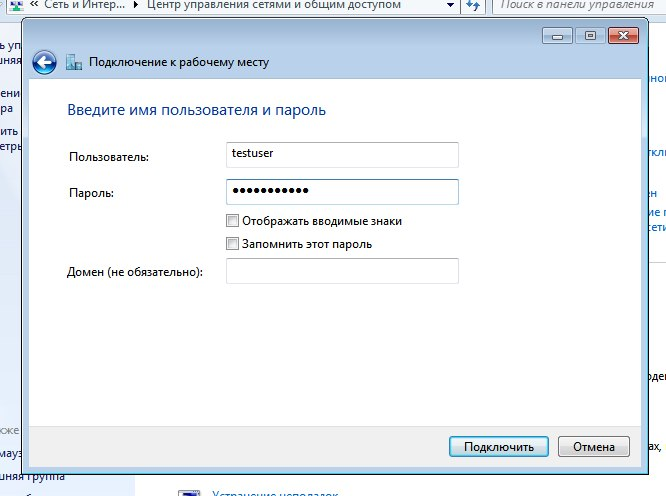Click the refresh icon in address bar
This screenshot has height=496, width=666.
coord(473,5)
